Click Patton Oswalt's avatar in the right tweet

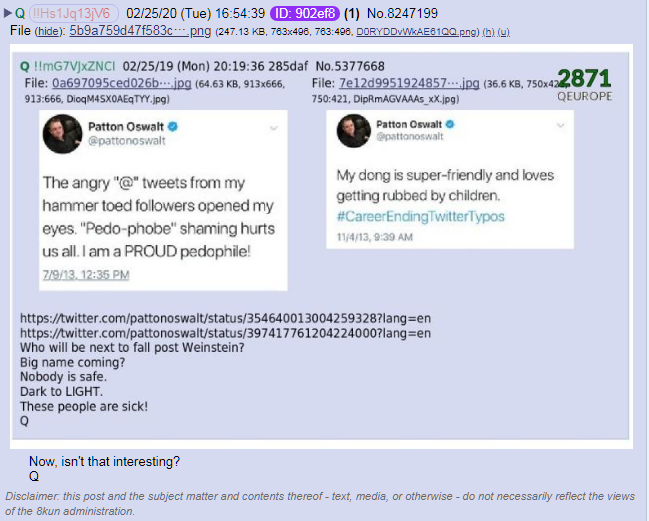[353, 131]
